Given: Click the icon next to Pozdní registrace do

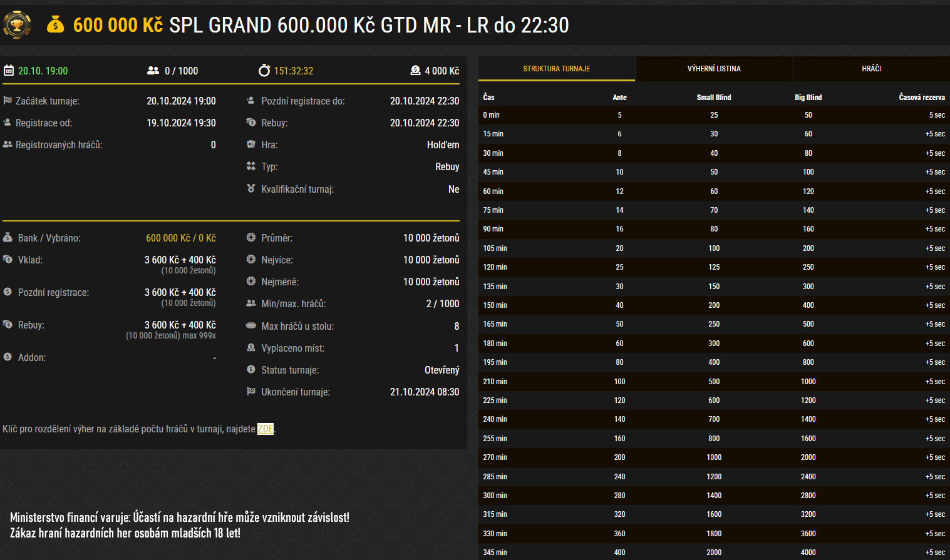Looking at the screenshot, I should pos(250,101).
